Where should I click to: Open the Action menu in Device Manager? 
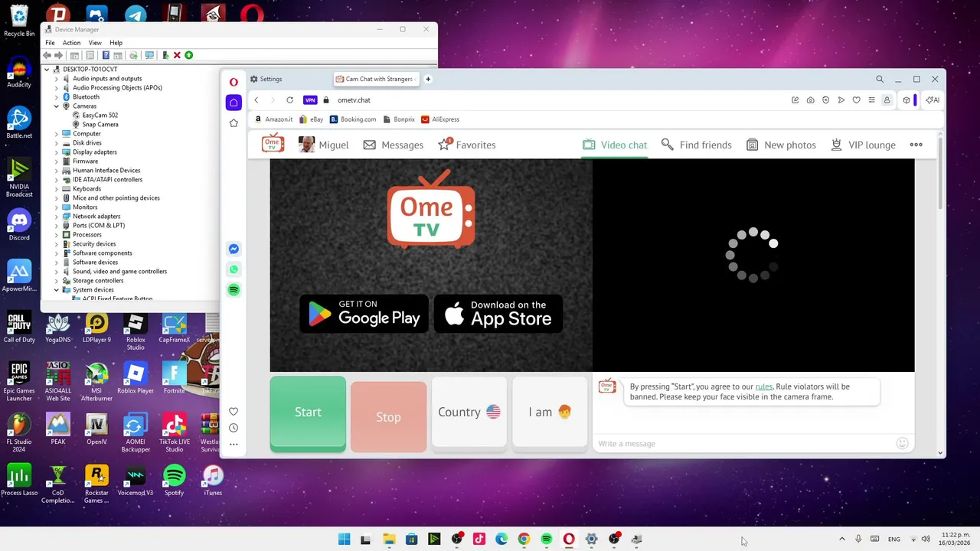coord(71,43)
